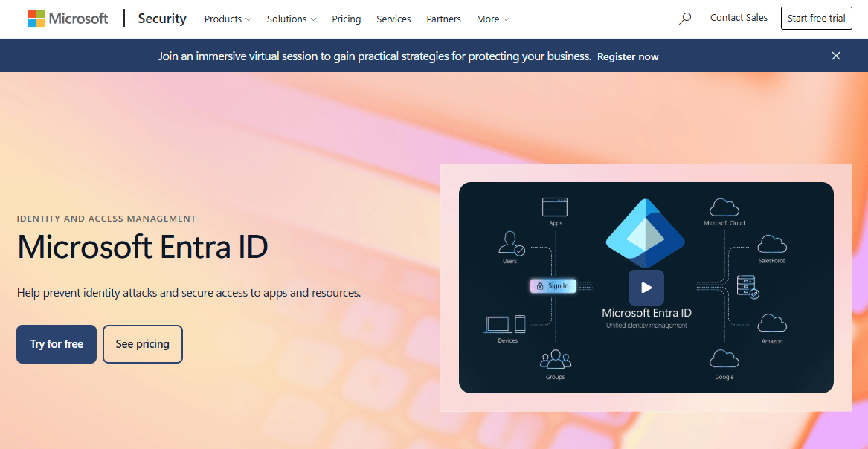Click the server database icon in the diagram
This screenshot has height=449, width=868.
[748, 286]
